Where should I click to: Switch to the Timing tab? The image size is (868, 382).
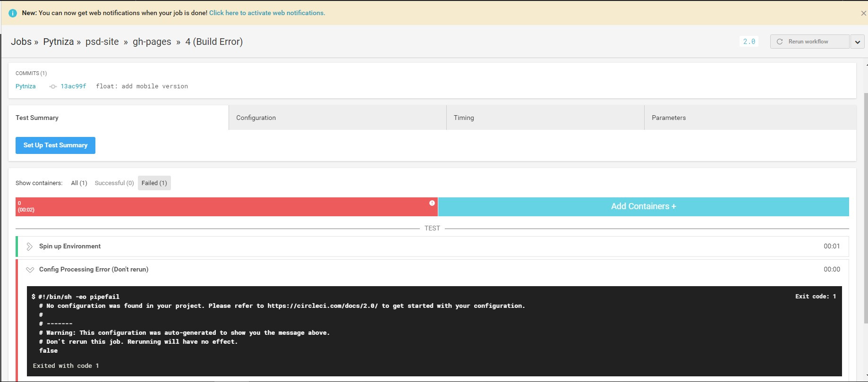click(545, 118)
